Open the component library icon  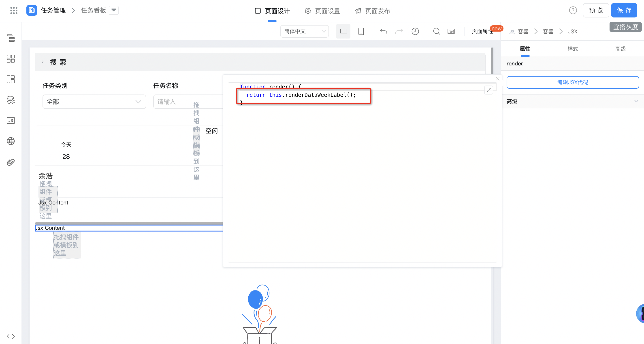click(11, 59)
